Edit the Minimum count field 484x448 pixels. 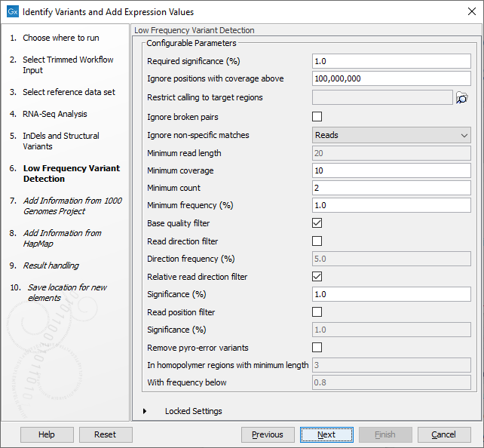[x=391, y=188]
